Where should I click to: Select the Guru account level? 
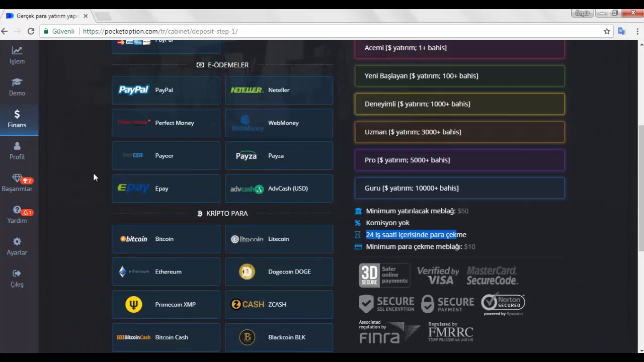click(x=459, y=188)
